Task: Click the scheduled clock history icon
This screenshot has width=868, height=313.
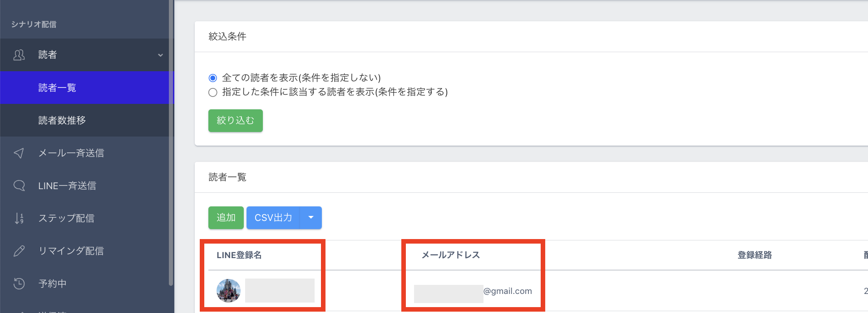Action: [19, 284]
